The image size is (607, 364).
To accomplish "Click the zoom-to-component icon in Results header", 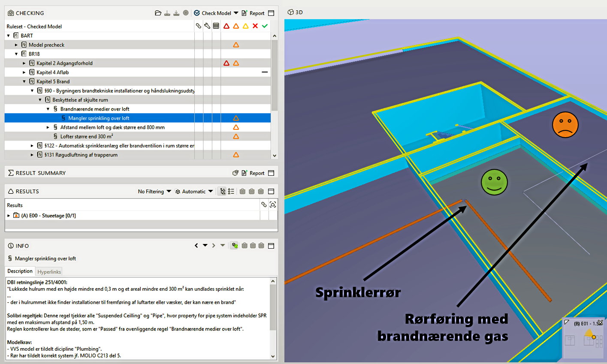I will point(273,205).
